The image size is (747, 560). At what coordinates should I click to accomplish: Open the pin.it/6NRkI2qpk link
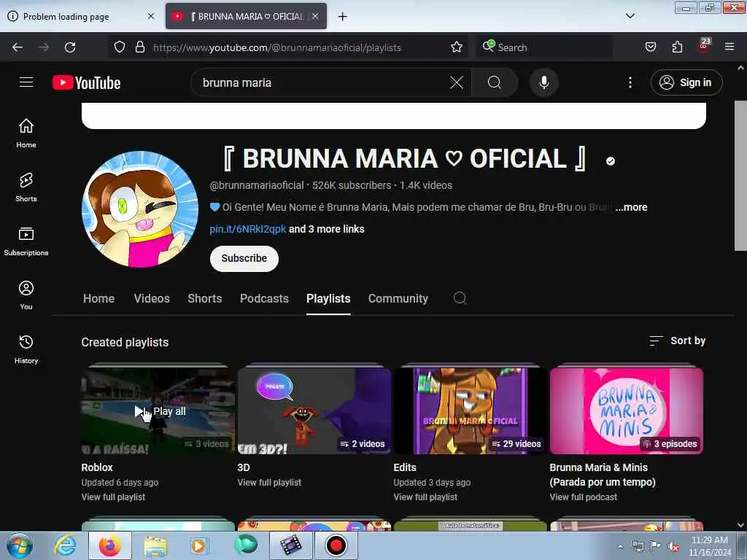coord(248,229)
